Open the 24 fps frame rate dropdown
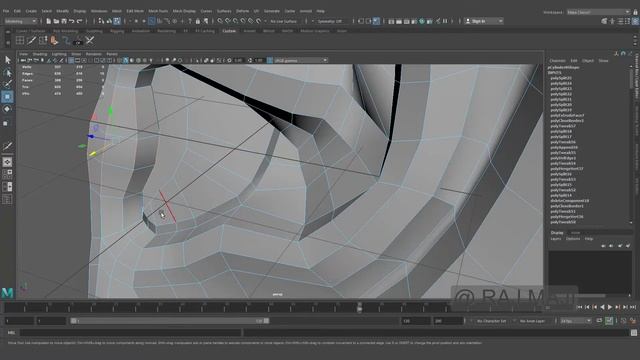640x360 pixels. point(576,321)
